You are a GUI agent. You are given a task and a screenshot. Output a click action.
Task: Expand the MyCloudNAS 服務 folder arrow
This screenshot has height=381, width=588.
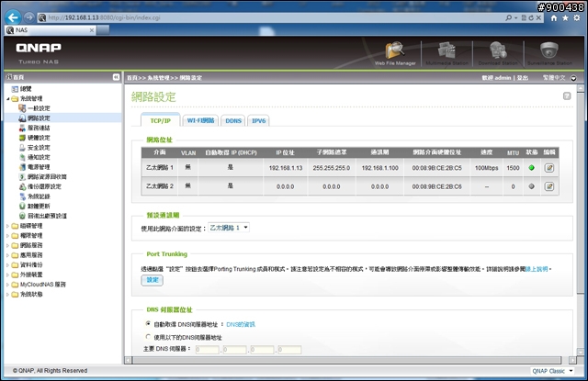pos(8,285)
